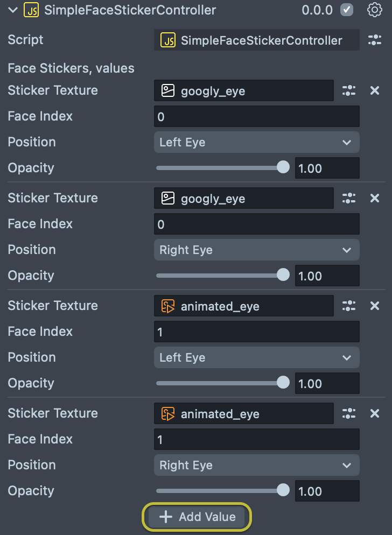
Task: Click the opacity value field of the last sticker
Action: click(x=326, y=491)
